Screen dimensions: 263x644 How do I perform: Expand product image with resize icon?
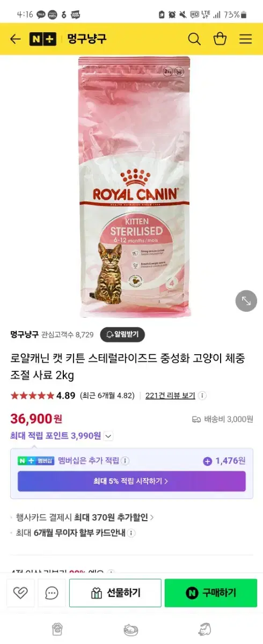246,301
